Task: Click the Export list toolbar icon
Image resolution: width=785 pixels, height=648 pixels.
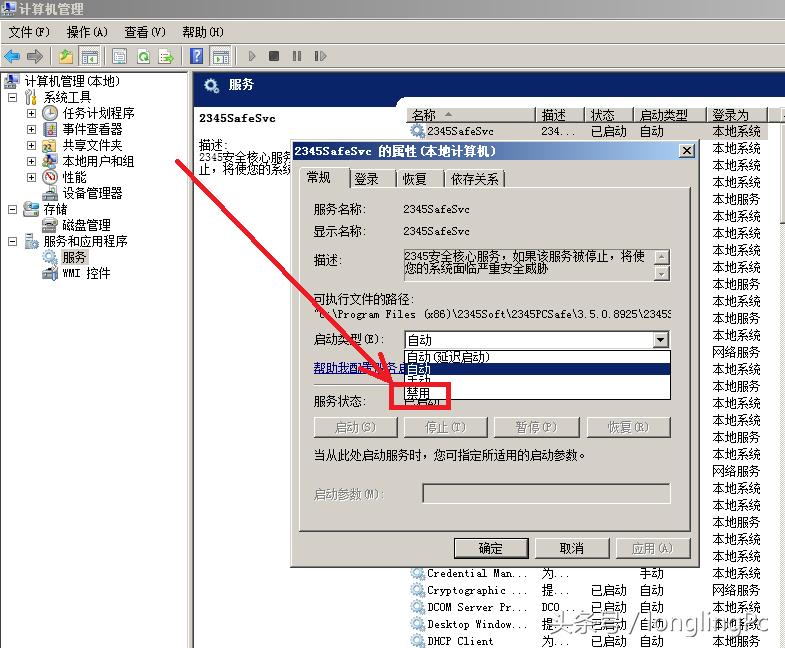Action: [166, 56]
